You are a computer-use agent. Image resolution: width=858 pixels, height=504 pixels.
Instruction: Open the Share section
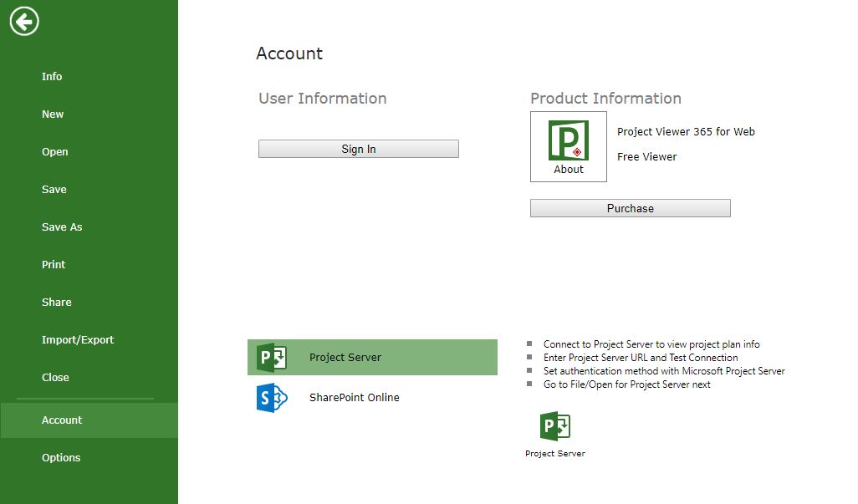click(x=56, y=302)
